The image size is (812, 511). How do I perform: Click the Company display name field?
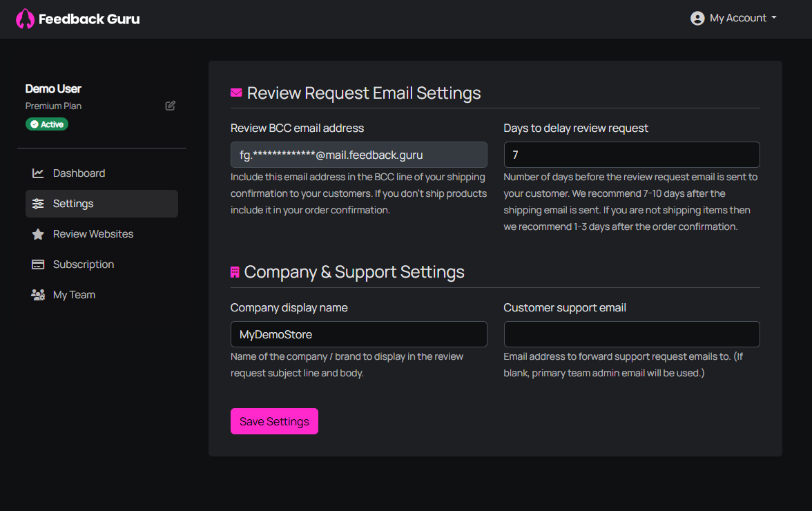point(359,334)
